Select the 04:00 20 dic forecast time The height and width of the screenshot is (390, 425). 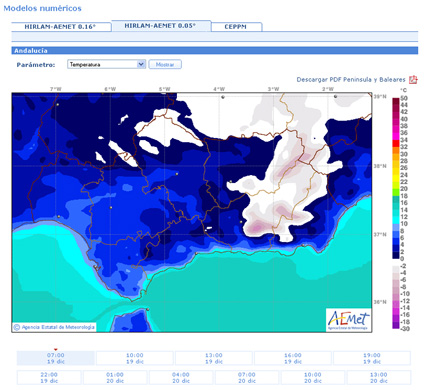click(x=181, y=378)
